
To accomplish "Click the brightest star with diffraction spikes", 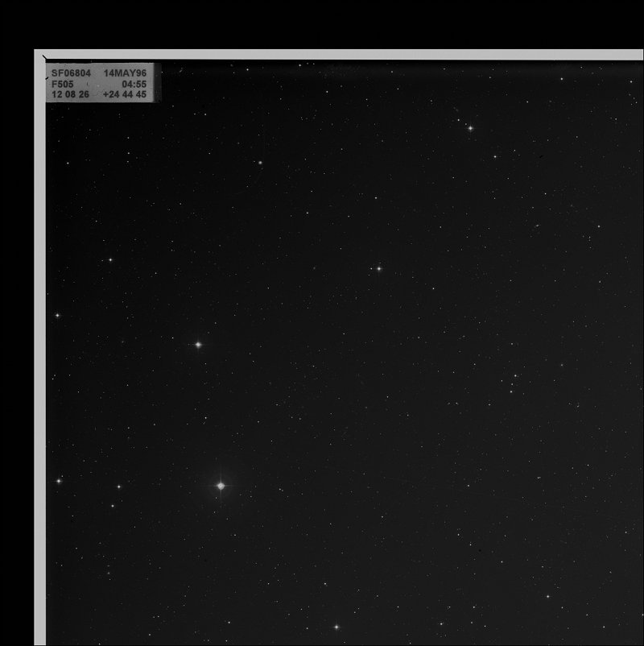I will tap(219, 486).
